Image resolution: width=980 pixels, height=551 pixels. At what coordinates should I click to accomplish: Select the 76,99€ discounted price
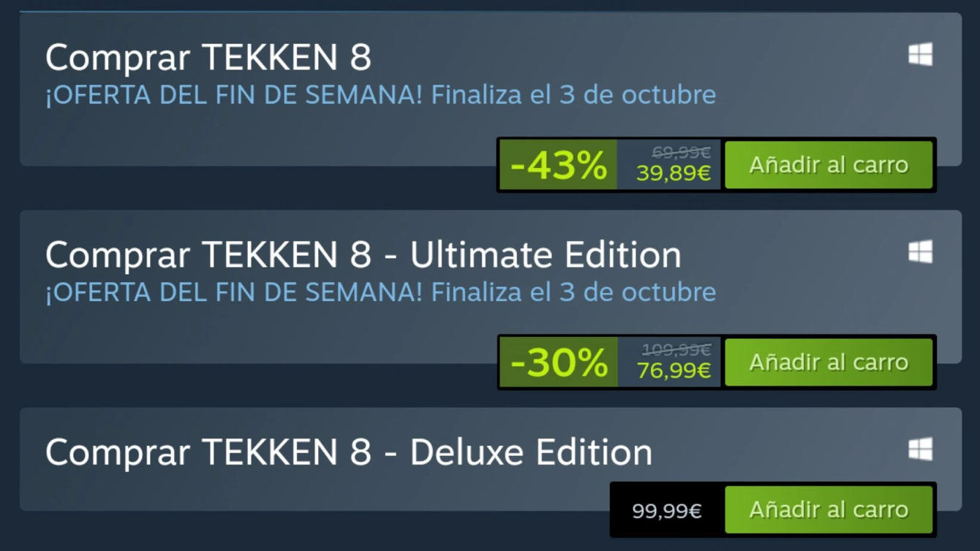click(673, 370)
